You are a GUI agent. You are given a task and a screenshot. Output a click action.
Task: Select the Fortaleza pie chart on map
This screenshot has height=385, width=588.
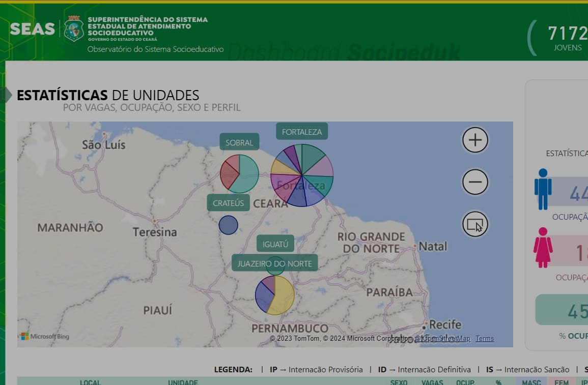[x=302, y=175]
